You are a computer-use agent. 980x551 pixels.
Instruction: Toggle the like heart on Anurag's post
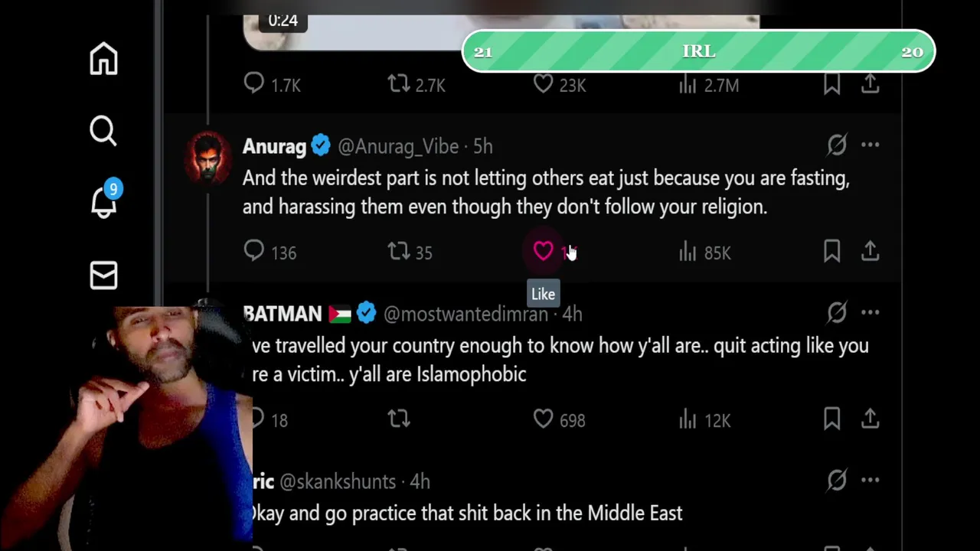coord(543,251)
